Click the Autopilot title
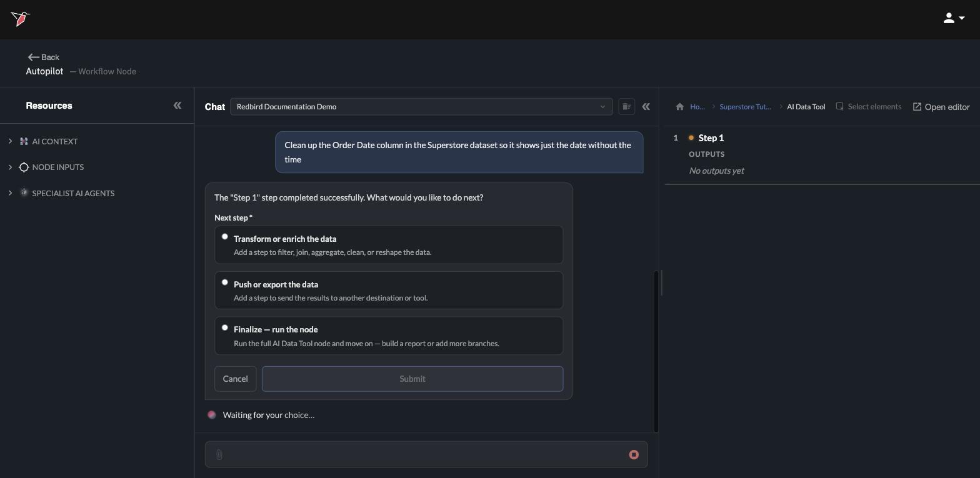This screenshot has height=478, width=980. [x=44, y=71]
